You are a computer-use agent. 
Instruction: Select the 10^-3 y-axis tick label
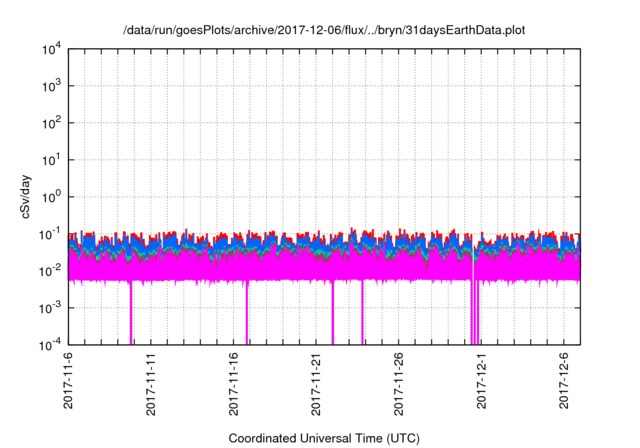(x=50, y=308)
